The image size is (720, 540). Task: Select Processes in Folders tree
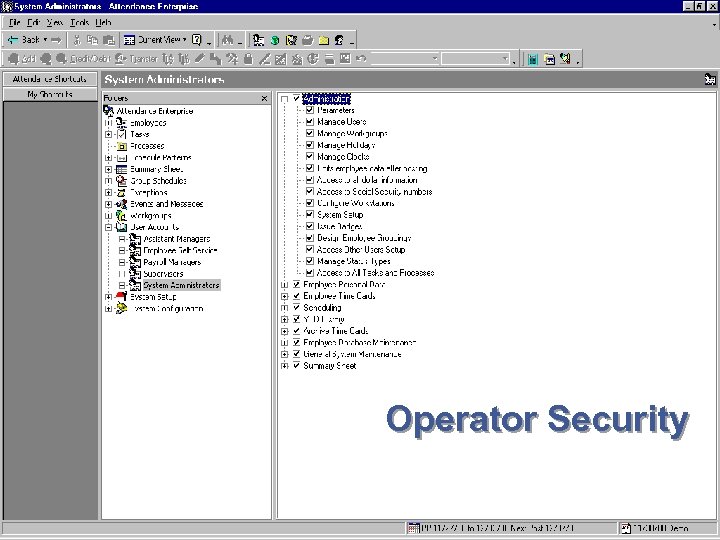point(147,146)
